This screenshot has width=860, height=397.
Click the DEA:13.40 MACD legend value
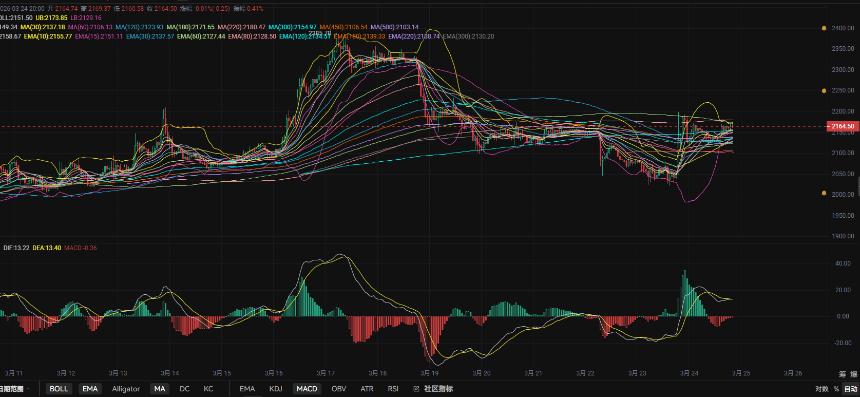46,247
